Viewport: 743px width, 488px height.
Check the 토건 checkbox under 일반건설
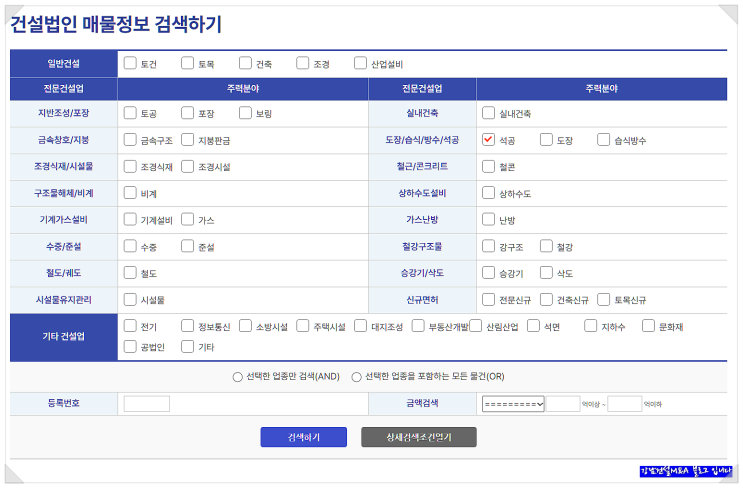point(130,63)
